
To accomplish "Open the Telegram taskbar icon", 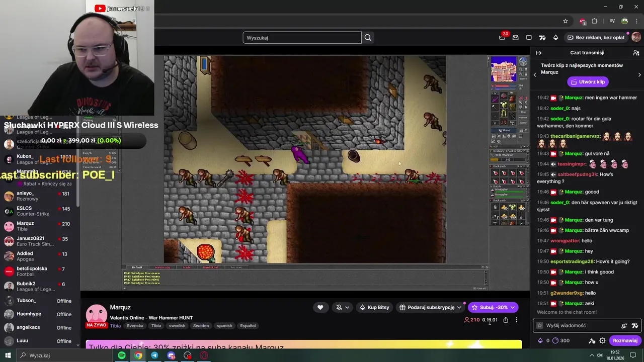I will click(154, 355).
